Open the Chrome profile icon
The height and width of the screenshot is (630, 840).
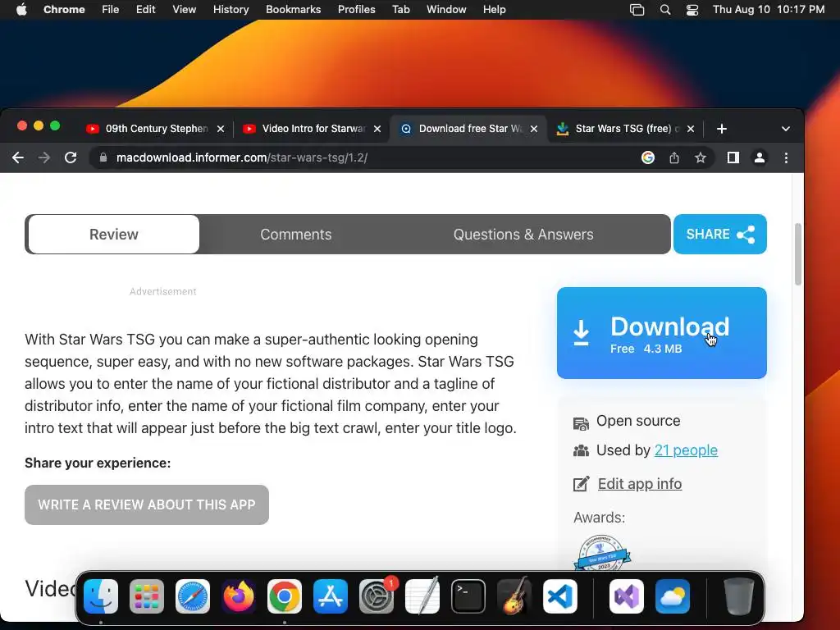tap(760, 157)
